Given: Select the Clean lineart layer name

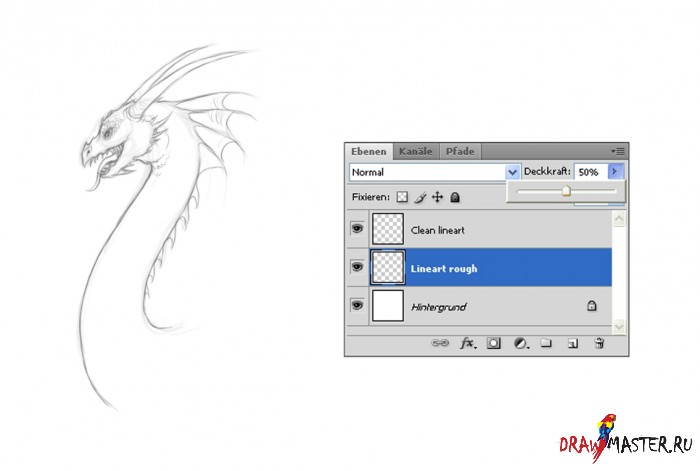Looking at the screenshot, I should 438,230.
